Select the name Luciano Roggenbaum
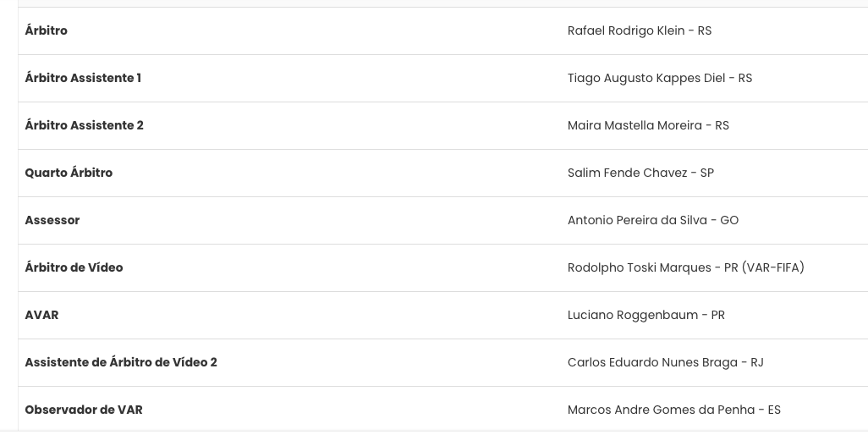Image resolution: width=868 pixels, height=435 pixels. click(x=632, y=315)
